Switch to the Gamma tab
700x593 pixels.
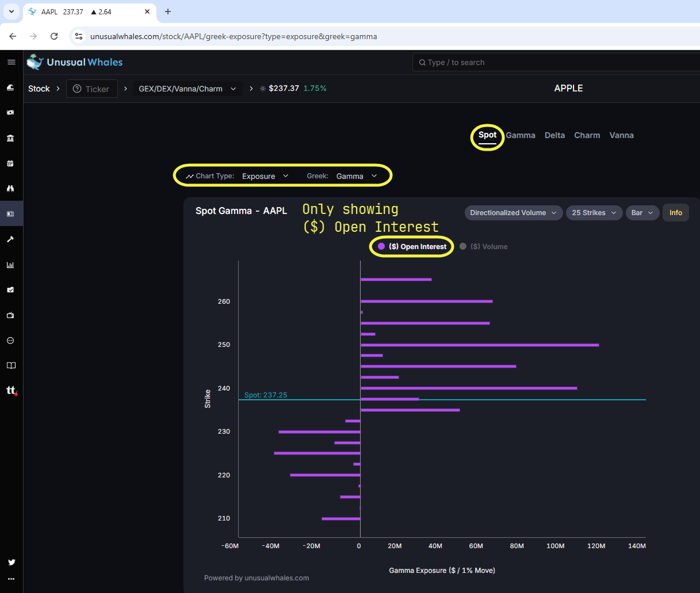[x=521, y=135]
